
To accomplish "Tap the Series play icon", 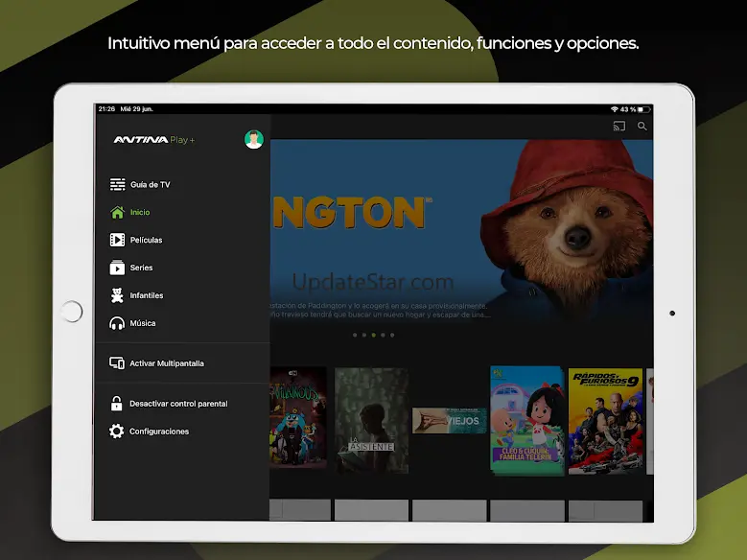I will 117,268.
